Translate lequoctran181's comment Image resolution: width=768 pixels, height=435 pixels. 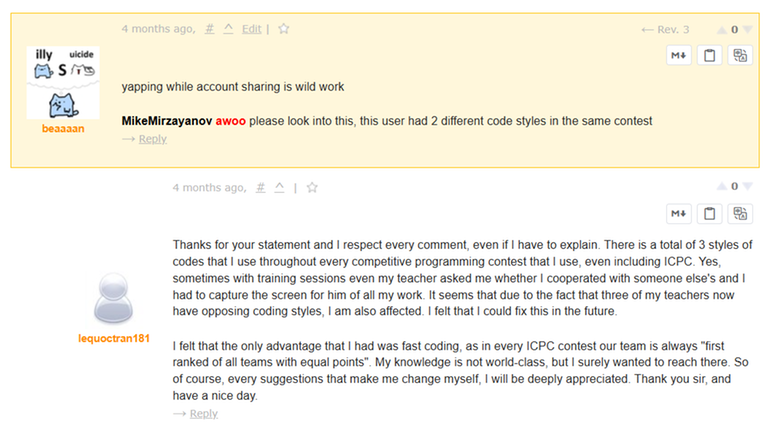point(740,213)
